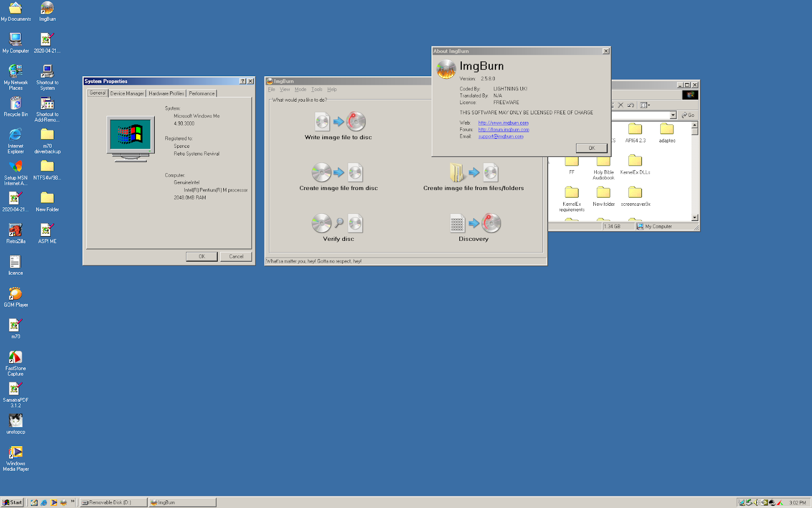Click OK in the About ImgBurn dialog
The image size is (812, 508).
coord(591,148)
